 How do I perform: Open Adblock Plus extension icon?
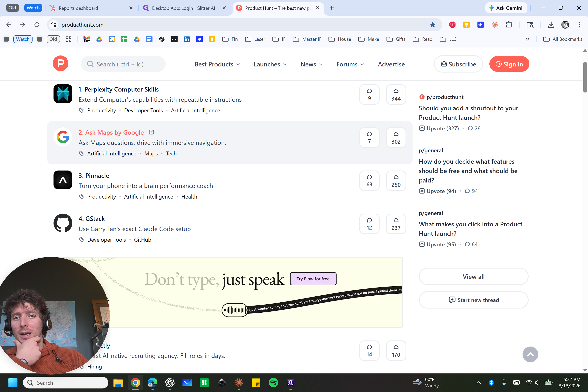[x=452, y=25]
